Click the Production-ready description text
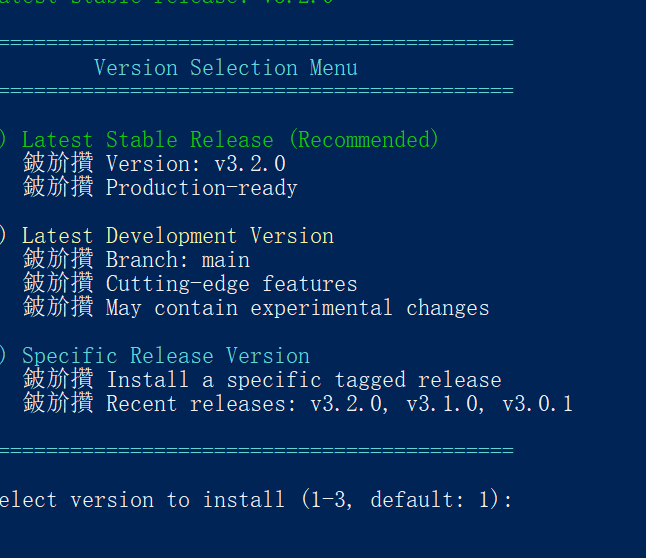Screen dimensions: 646x558 click(x=201, y=188)
